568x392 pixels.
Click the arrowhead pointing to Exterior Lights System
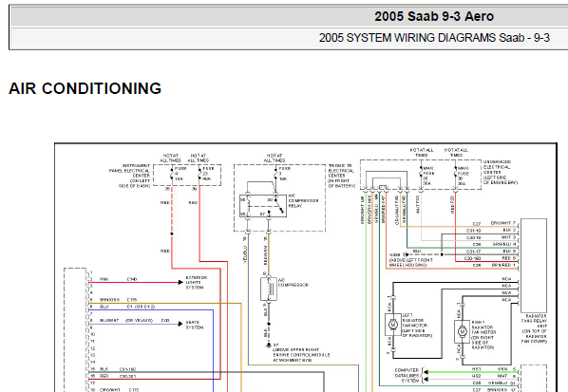tap(180, 282)
